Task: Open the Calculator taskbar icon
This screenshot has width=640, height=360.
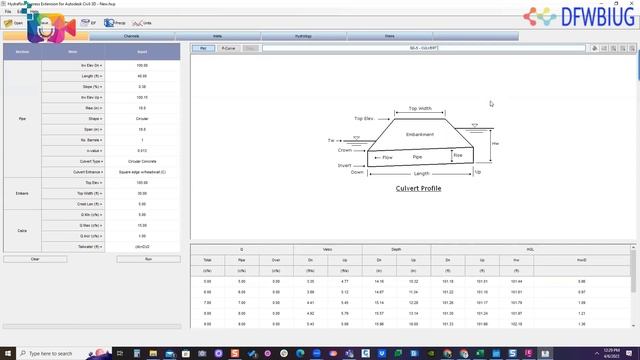Action: [x=137, y=353]
